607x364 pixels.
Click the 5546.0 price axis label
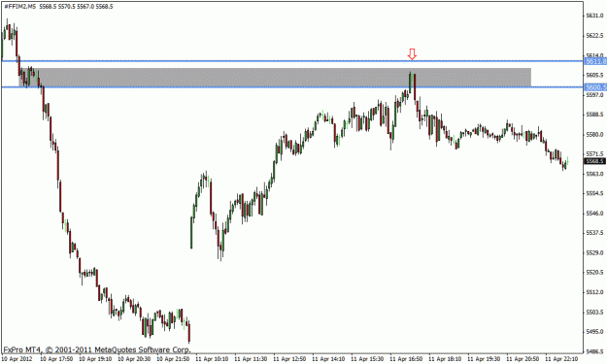tap(595, 214)
